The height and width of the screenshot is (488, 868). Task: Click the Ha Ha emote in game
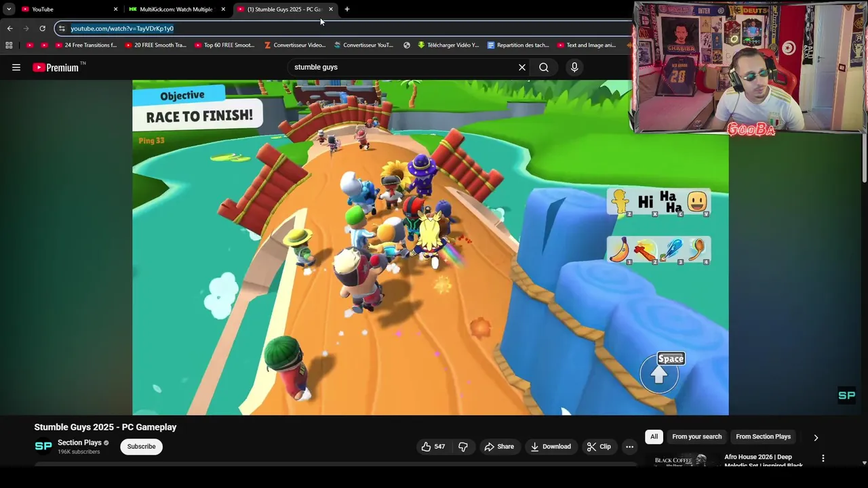(x=671, y=201)
